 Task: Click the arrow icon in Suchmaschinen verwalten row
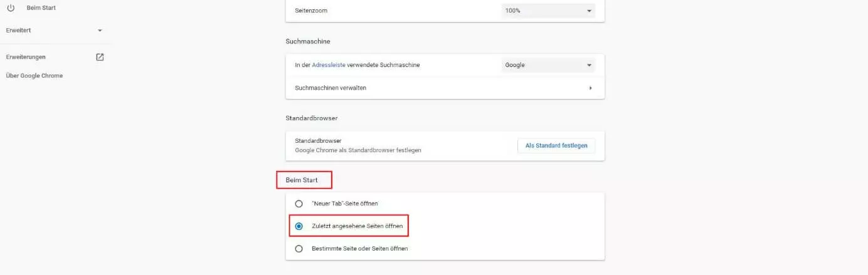tap(590, 88)
